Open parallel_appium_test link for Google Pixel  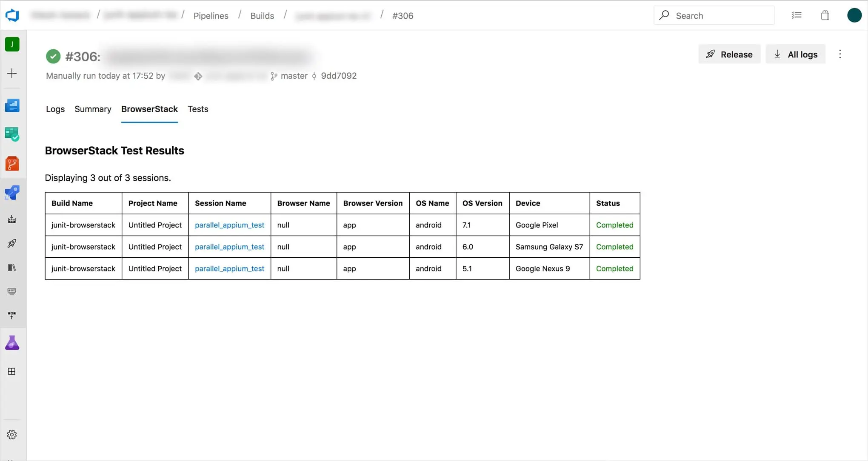tap(229, 225)
